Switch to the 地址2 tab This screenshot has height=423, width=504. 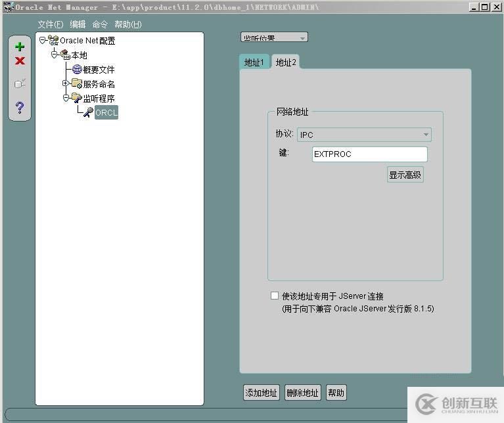pos(286,62)
